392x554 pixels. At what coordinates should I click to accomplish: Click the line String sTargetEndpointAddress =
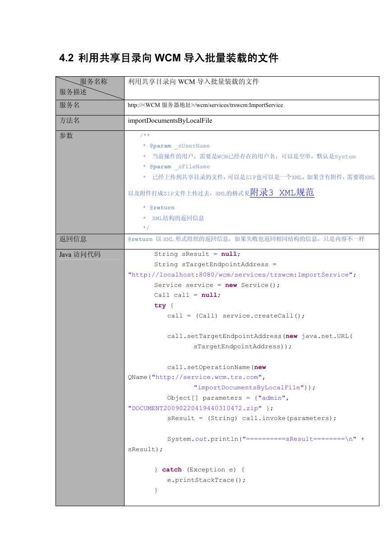pyautogui.click(x=215, y=264)
